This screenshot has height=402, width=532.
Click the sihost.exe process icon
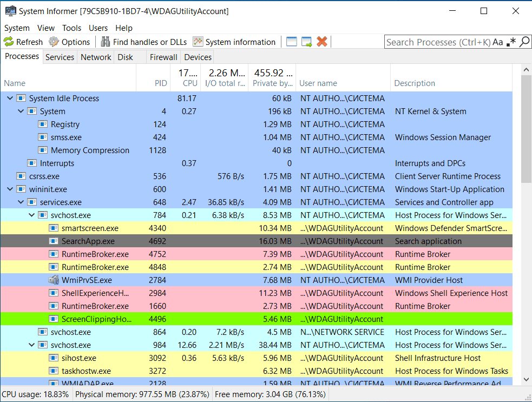(x=53, y=358)
